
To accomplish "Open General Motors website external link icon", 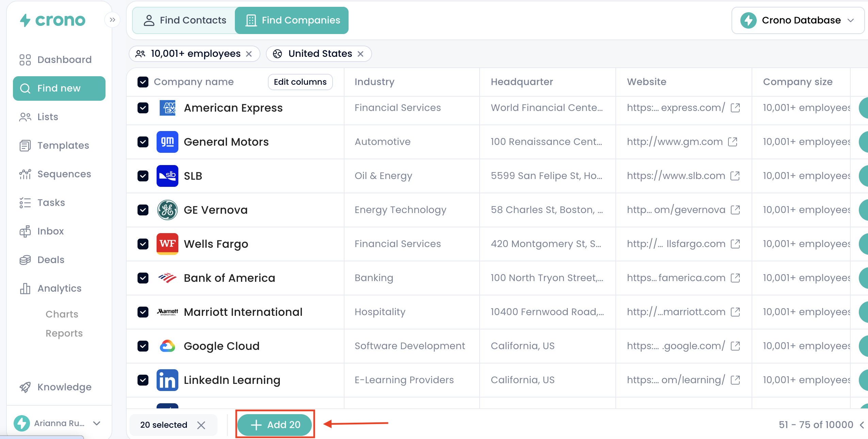I will pyautogui.click(x=733, y=142).
